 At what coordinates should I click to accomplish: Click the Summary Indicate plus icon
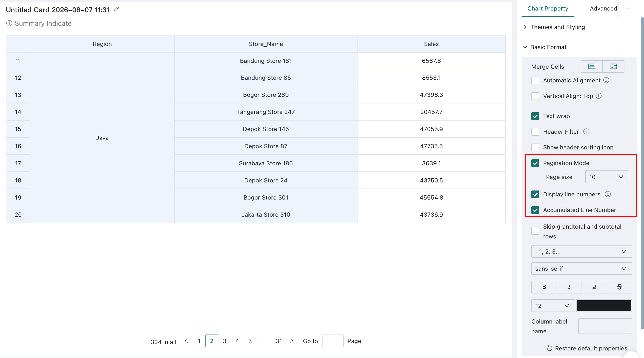click(x=9, y=23)
